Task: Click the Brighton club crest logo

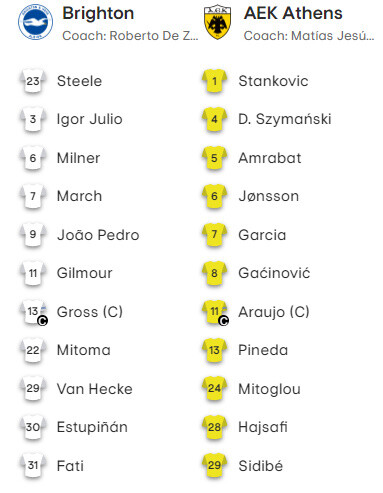Action: [x=35, y=22]
